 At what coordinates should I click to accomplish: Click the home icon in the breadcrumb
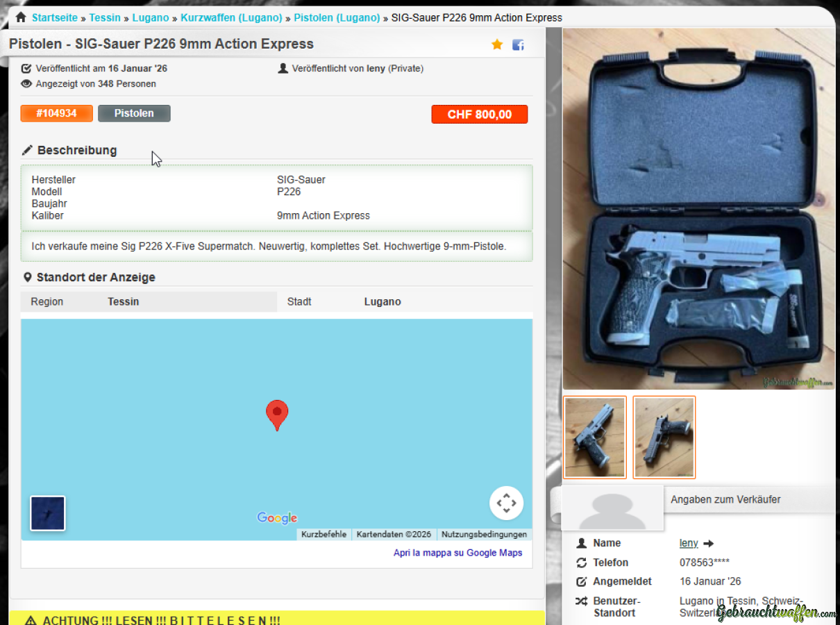pos(21,17)
